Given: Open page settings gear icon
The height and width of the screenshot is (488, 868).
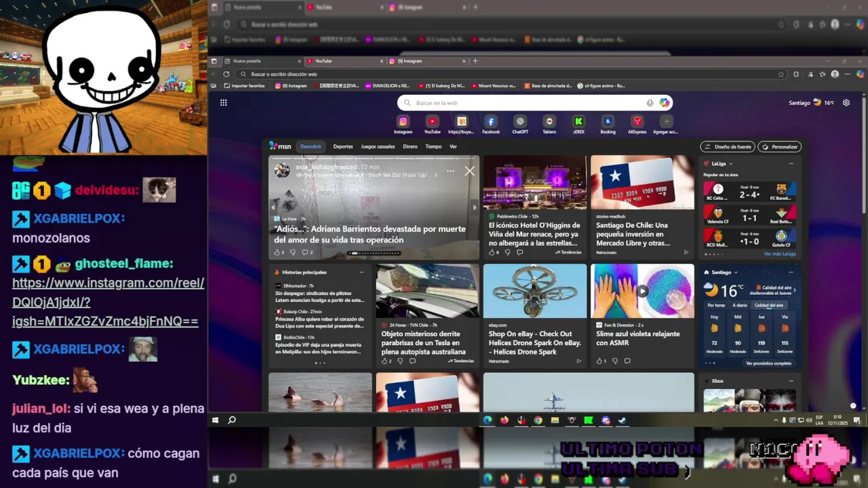Looking at the screenshot, I should pos(846,103).
